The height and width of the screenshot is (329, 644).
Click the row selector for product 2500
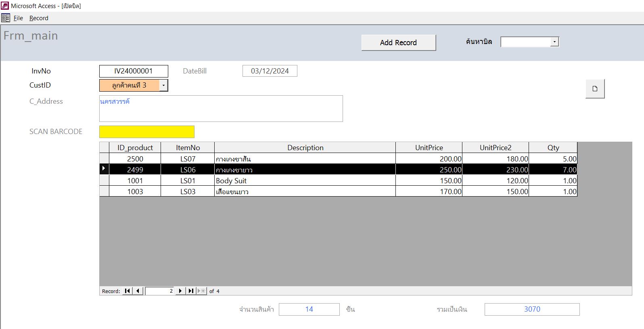coord(104,159)
